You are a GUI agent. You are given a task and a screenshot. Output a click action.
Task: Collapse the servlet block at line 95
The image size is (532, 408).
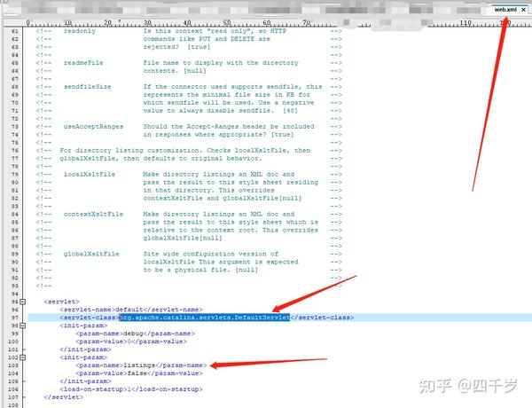pos(23,302)
